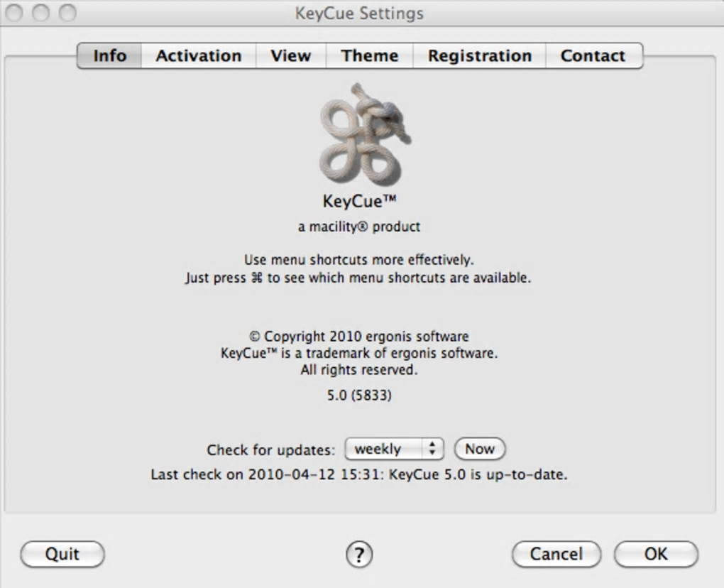Open the View tab
This screenshot has width=724, height=588.
pos(291,56)
